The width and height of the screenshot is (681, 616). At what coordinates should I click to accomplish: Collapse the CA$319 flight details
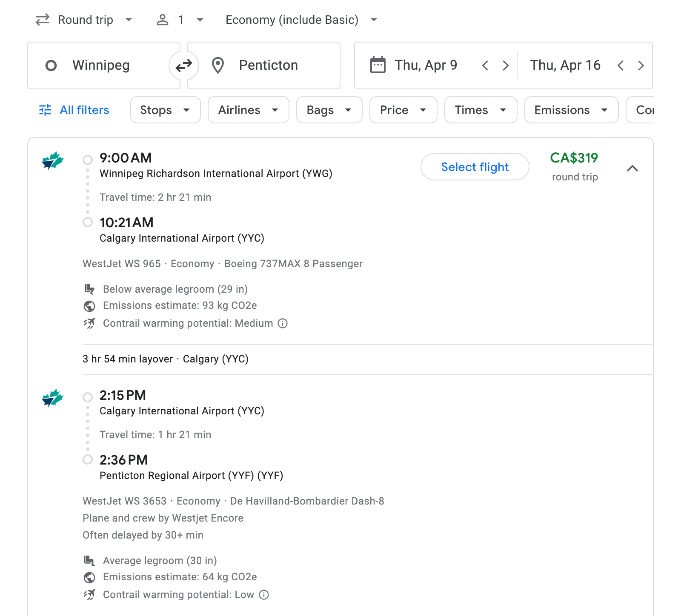[x=632, y=168]
